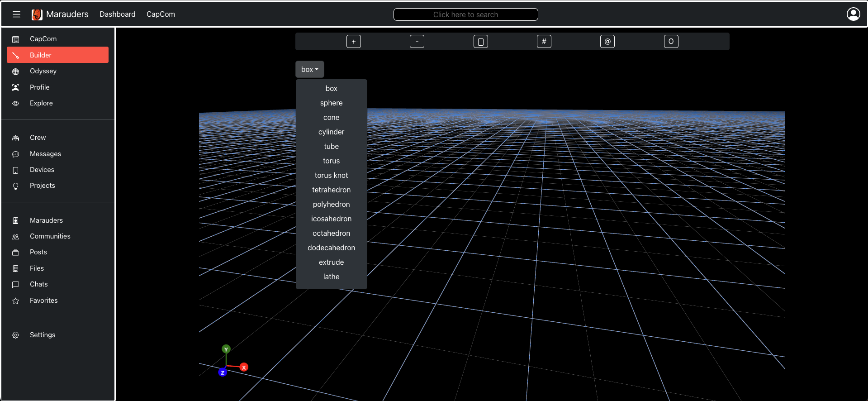Click the Marauders sidebar list icon
Image resolution: width=868 pixels, height=401 pixels.
(16, 221)
